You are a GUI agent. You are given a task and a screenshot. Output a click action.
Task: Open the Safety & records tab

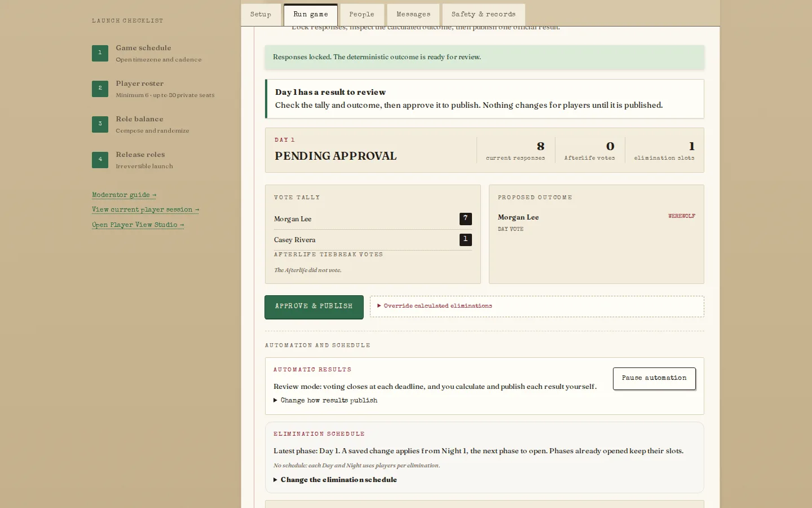coord(483,15)
